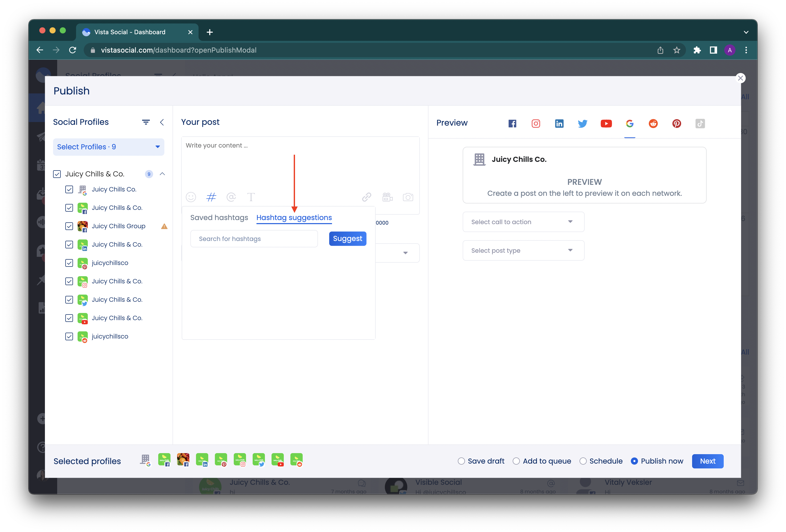Switch preview to YouTube
786x532 pixels.
point(606,124)
